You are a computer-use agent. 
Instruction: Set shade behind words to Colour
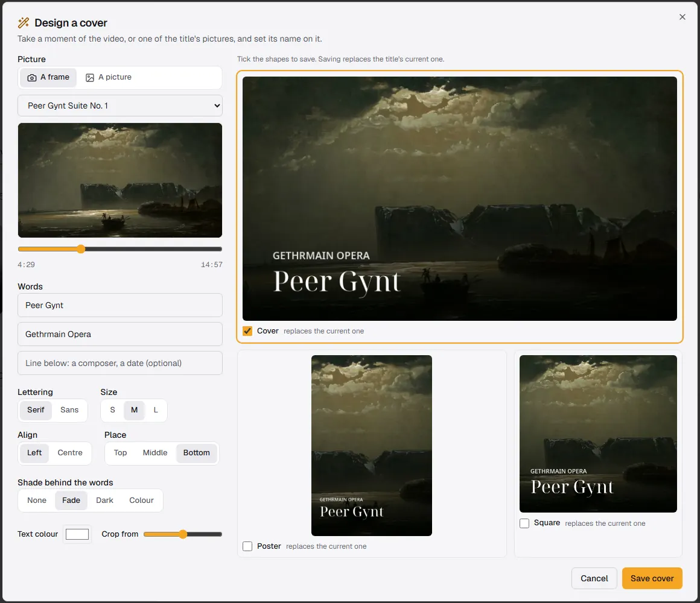[x=142, y=500]
